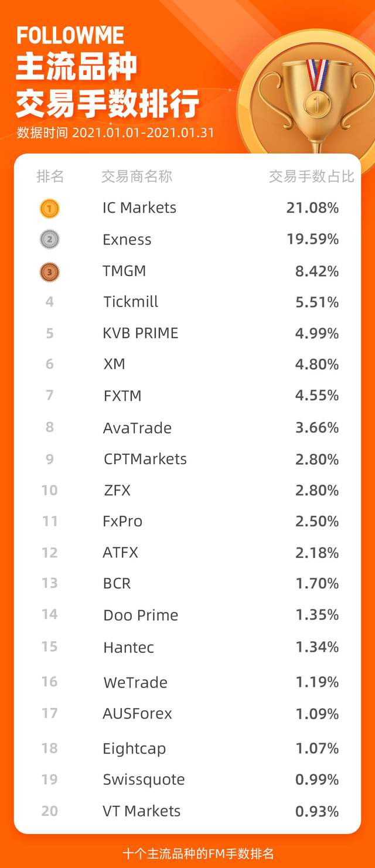Click the FOLLOWME logo
Screen dimensions: 375x868
pos(70,36)
